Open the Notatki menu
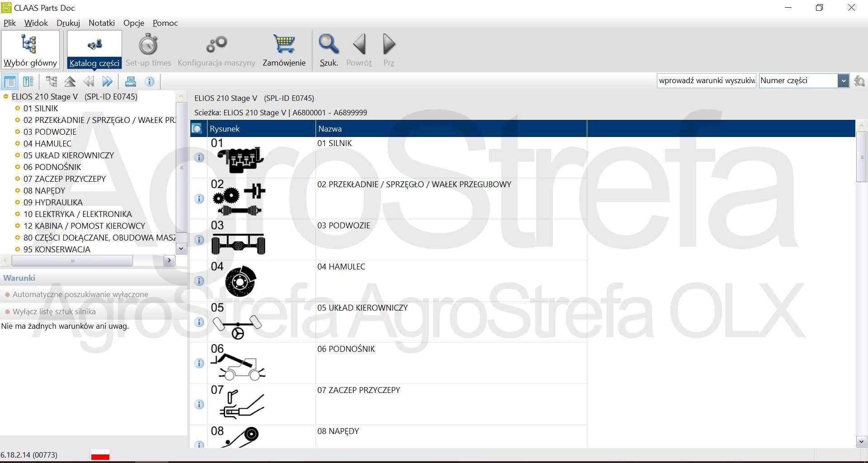 point(102,23)
